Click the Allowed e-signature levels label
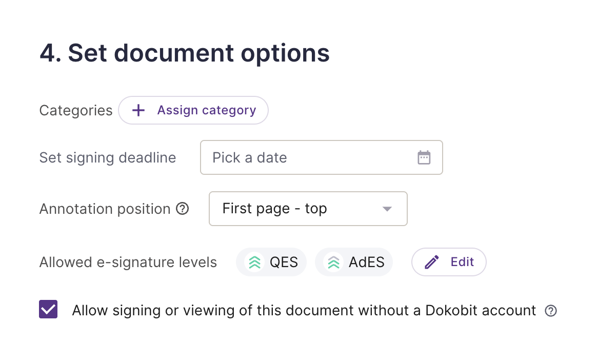 coord(128,262)
